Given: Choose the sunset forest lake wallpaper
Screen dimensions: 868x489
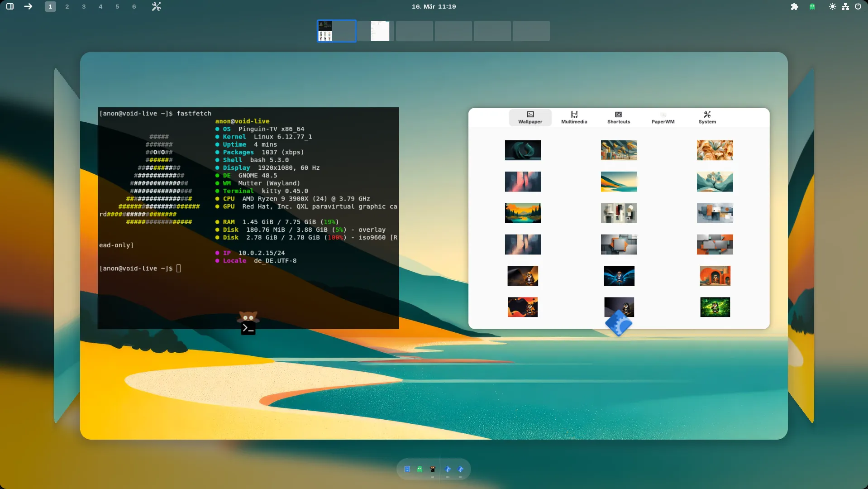Looking at the screenshot, I should click(523, 213).
